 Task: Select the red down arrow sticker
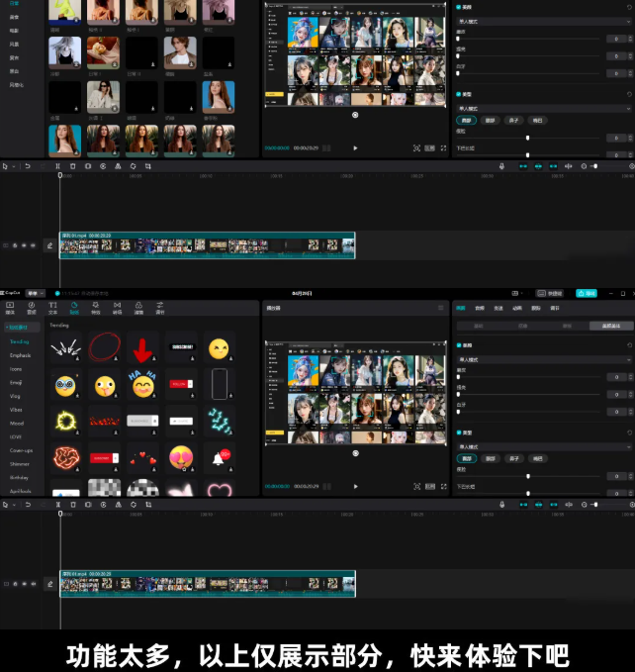tap(142, 348)
